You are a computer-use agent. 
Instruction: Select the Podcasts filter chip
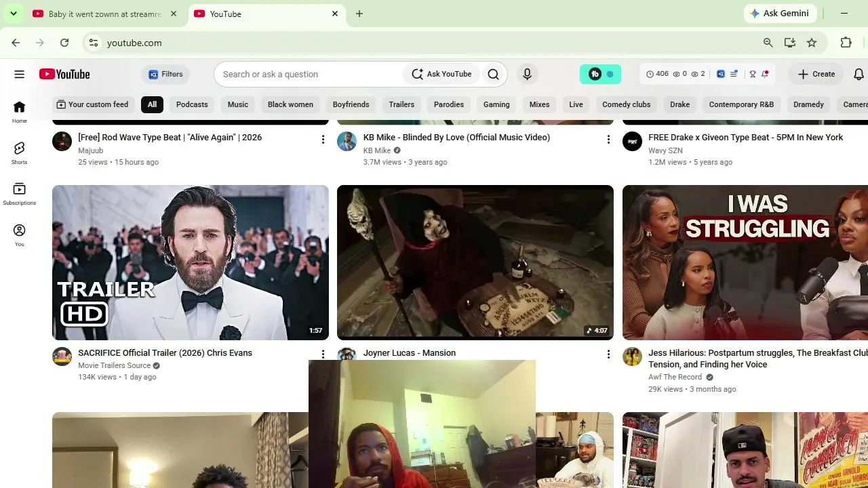192,104
